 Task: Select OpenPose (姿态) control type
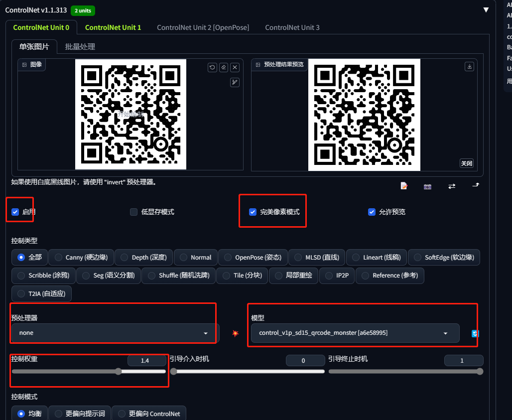point(253,258)
